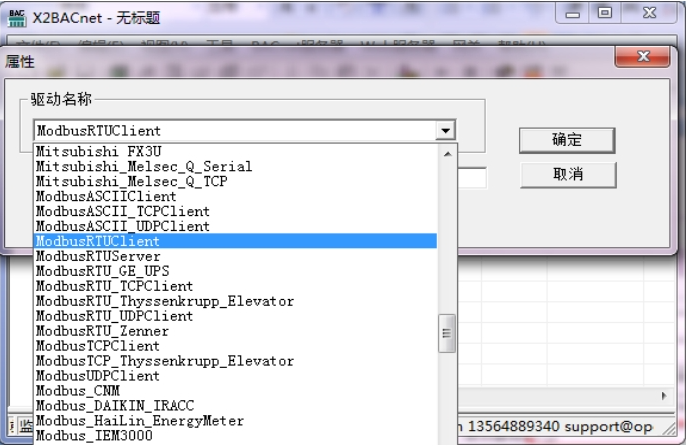Choose Modbus_CNM driver
The image size is (687, 448).
[x=236, y=390]
